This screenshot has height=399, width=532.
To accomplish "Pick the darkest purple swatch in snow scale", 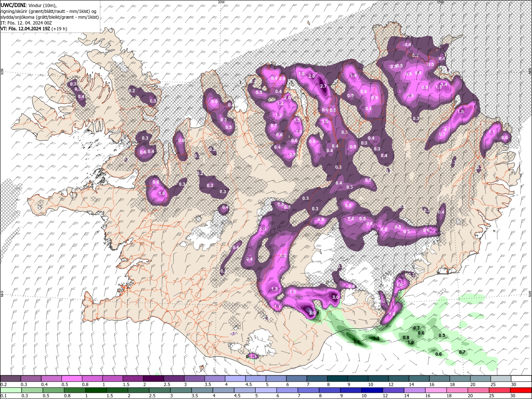I will click(153, 379).
